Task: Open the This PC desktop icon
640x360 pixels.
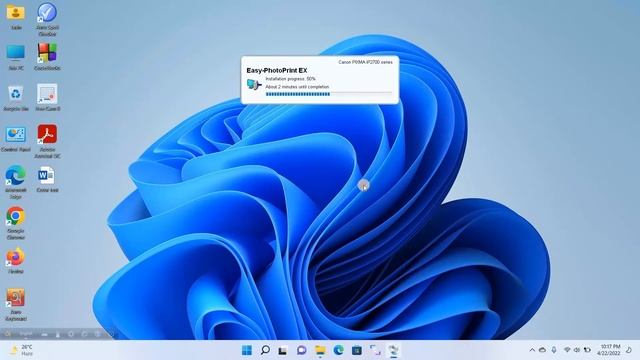Action: click(x=16, y=57)
